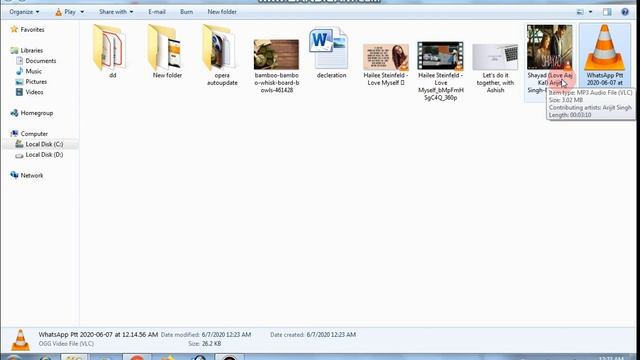Screen dimensions: 640x360
Task: Click the Computer icon in sidebar
Action: [14, 133]
